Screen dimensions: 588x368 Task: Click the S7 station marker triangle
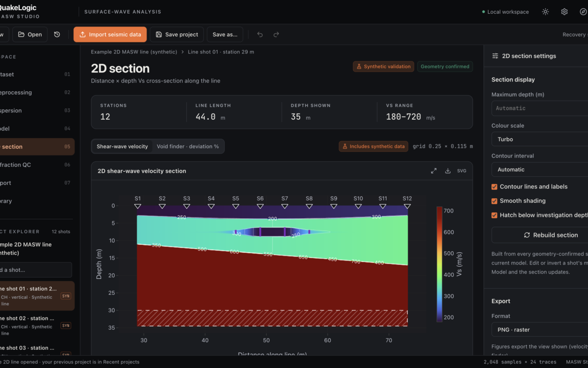click(x=285, y=206)
